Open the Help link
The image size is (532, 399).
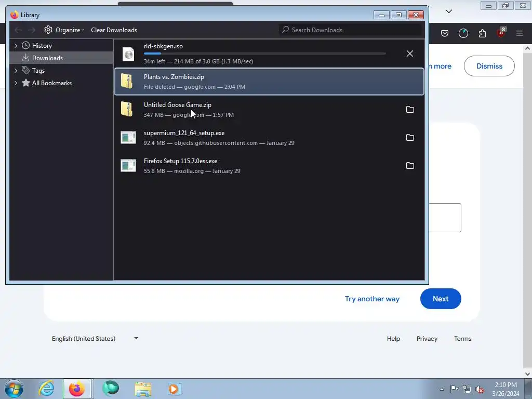click(394, 339)
